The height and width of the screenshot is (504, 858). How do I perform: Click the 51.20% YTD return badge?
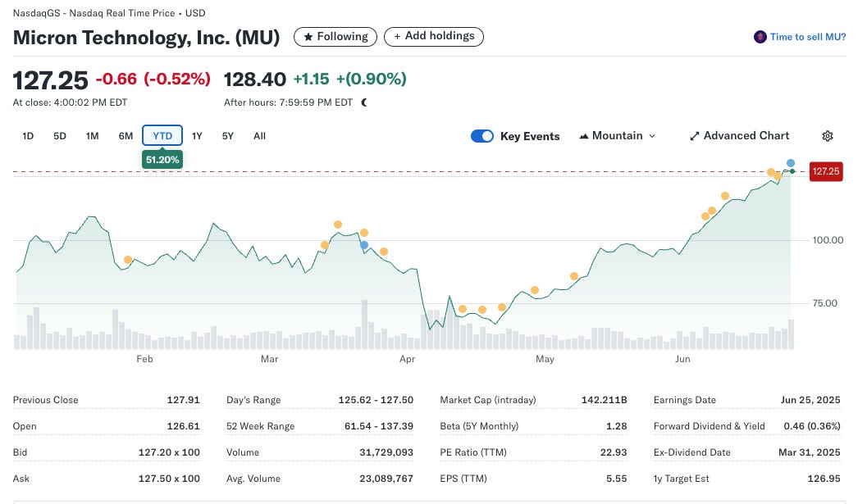162,160
